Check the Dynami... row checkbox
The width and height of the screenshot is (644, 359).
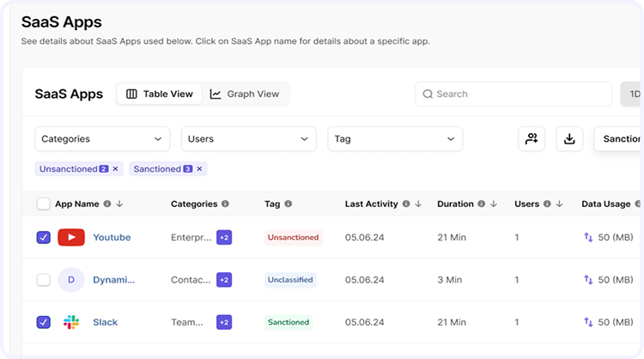point(44,280)
